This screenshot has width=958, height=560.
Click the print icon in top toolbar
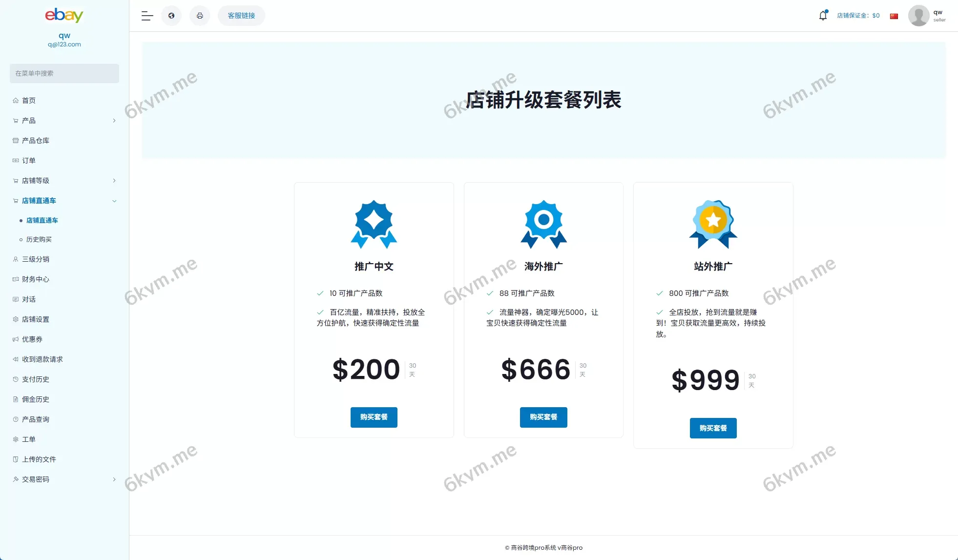click(200, 15)
